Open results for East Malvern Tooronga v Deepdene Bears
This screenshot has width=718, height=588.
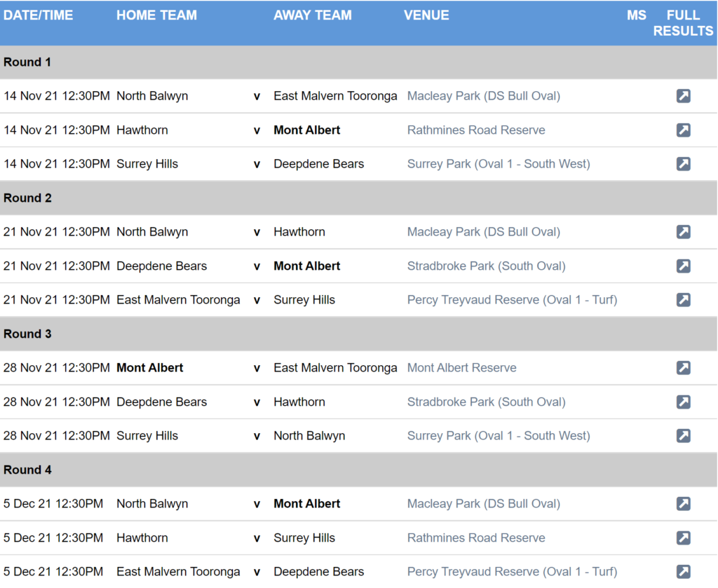tap(683, 572)
